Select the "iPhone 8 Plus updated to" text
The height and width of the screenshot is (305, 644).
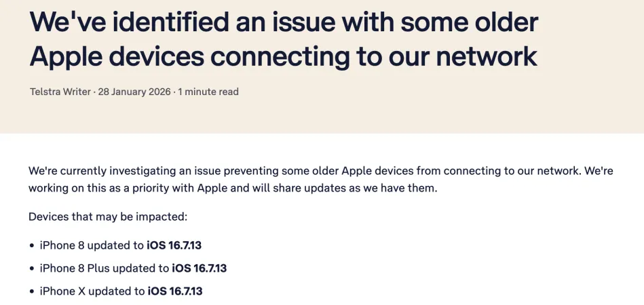coord(105,268)
